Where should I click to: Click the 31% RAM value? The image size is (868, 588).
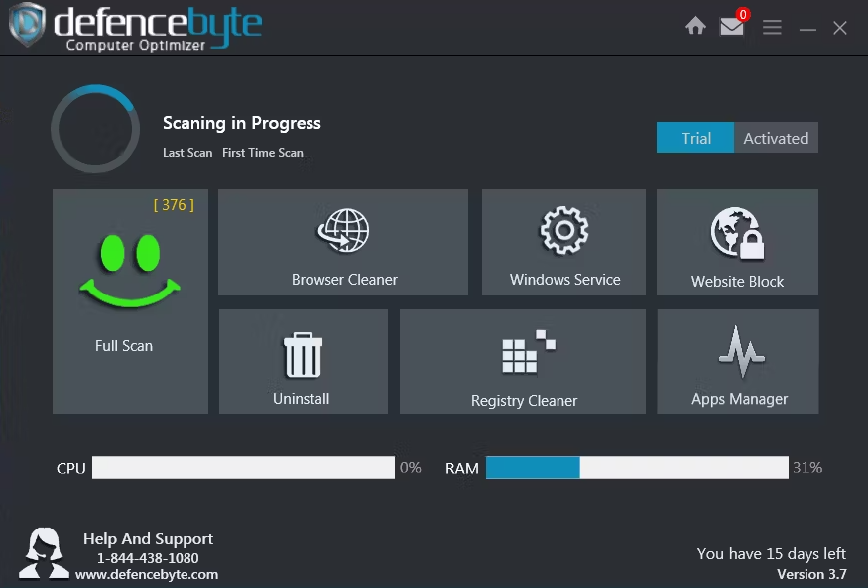[x=807, y=468]
